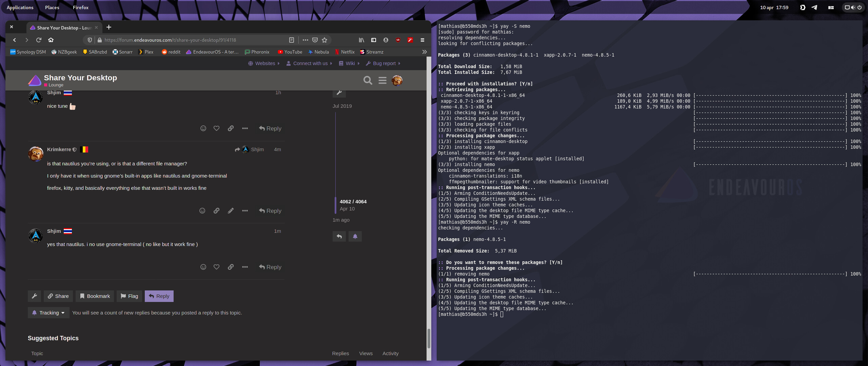Viewport: 868px width, 366px height.
Task: Open Places menu in top panel
Action: pyautogui.click(x=52, y=7)
